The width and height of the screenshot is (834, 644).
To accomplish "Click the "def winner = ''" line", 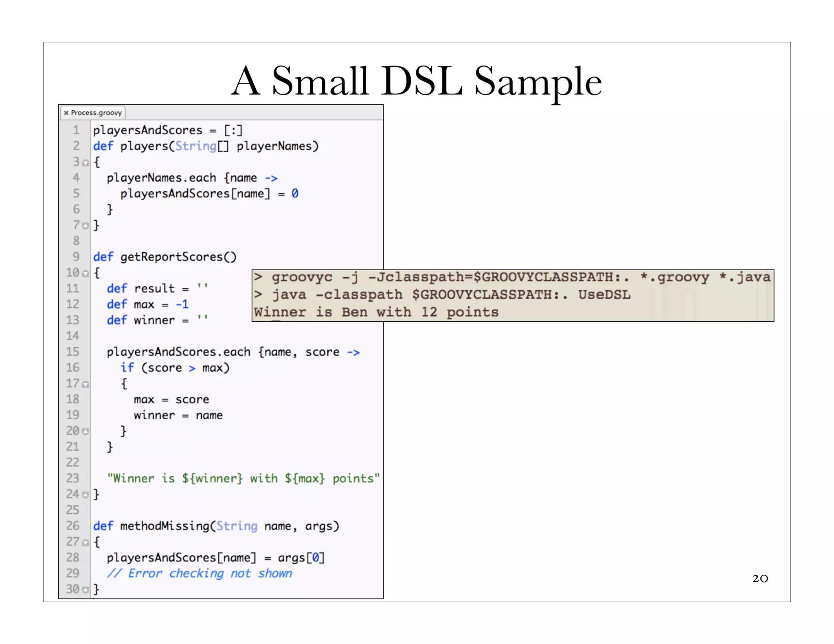I will (158, 320).
